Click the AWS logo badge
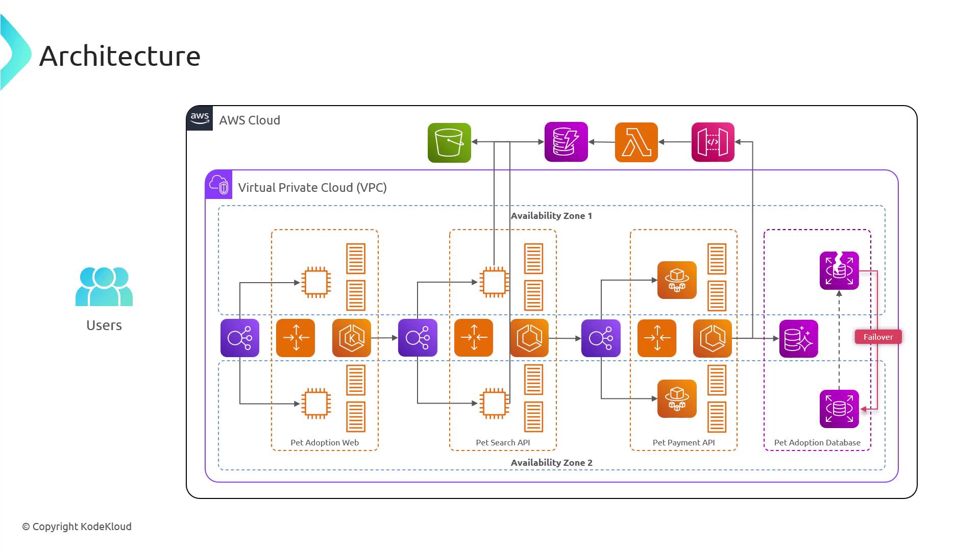This screenshot has width=980, height=551. point(200,118)
